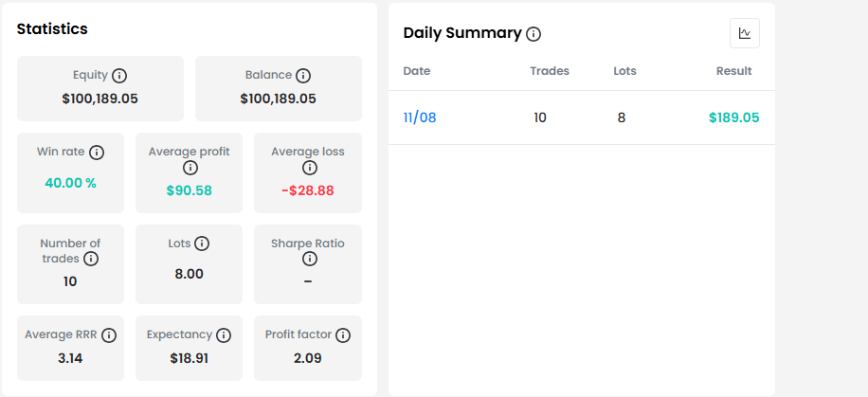
Task: Select the $189.05 result in the daily row
Action: 734,117
